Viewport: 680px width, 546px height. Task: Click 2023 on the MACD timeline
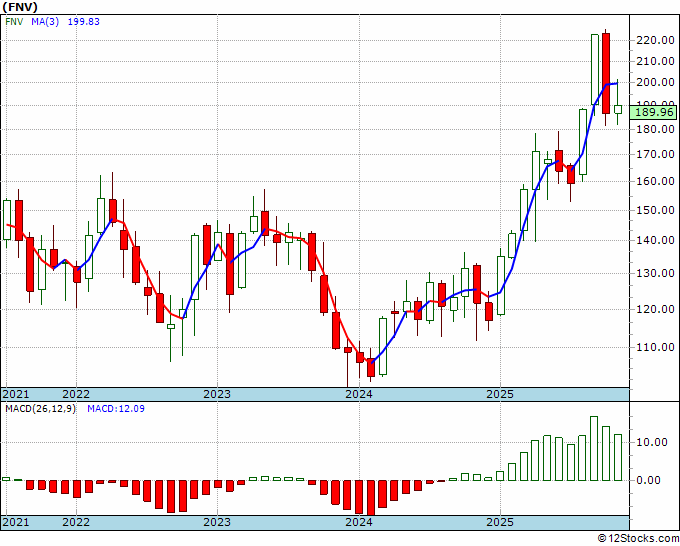pyautogui.click(x=217, y=522)
